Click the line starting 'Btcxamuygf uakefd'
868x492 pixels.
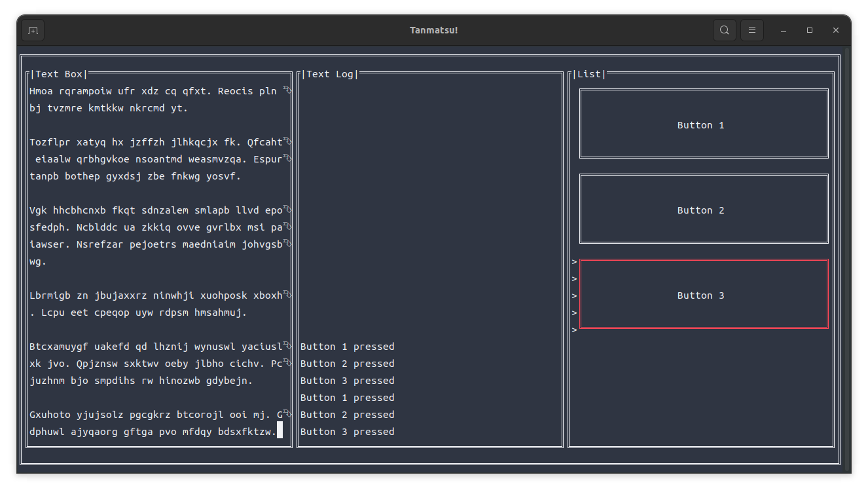coord(156,347)
